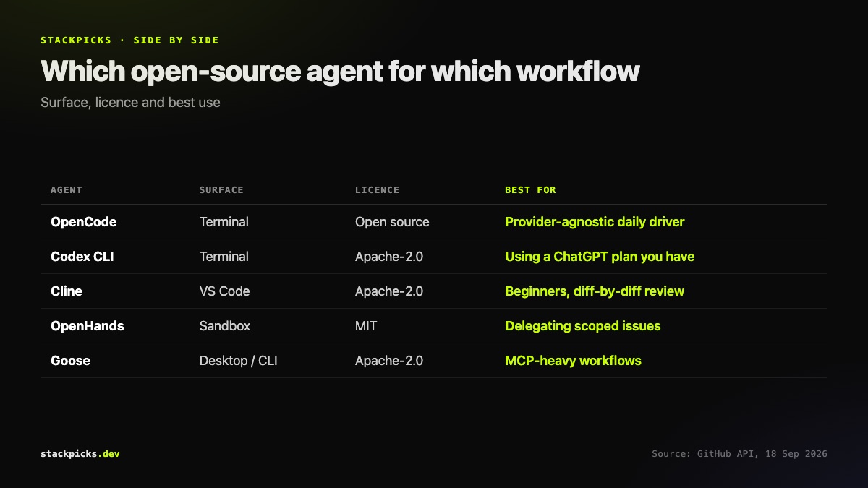Click the 'MIT' licence cell
The width and height of the screenshot is (868, 488).
click(x=366, y=326)
